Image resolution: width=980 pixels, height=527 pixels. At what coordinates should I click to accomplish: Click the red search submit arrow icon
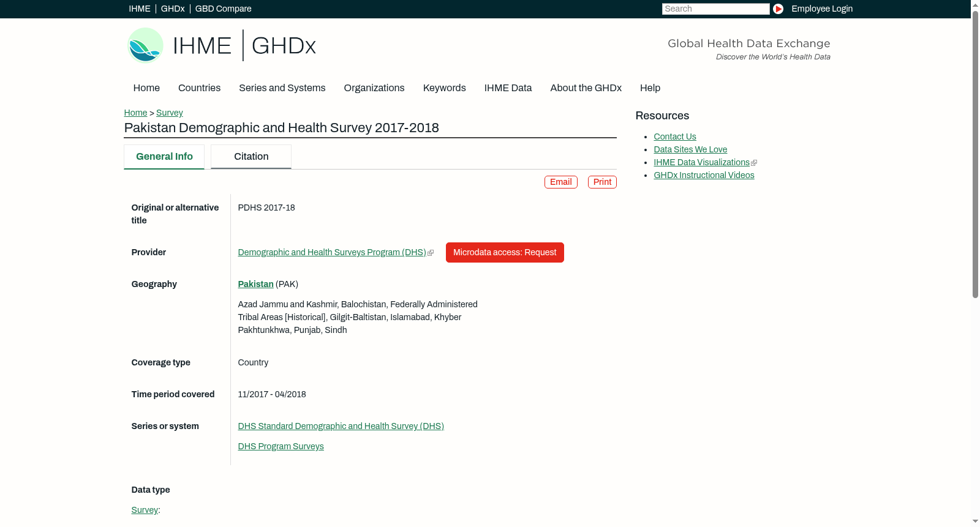(778, 9)
